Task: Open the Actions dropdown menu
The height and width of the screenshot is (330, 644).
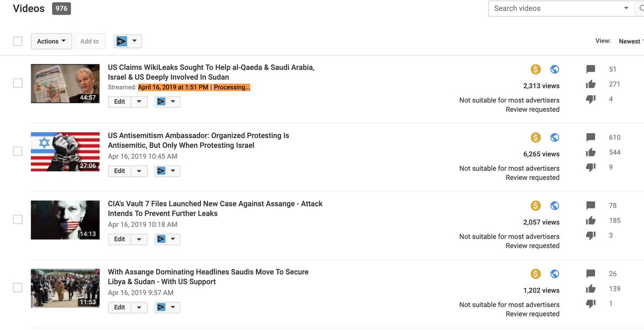Action: 51,41
